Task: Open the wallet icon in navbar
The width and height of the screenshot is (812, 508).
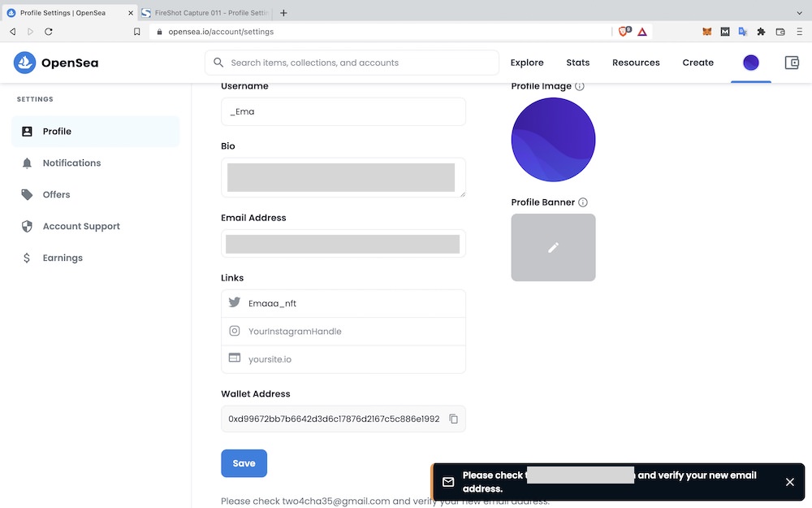Action: point(792,63)
